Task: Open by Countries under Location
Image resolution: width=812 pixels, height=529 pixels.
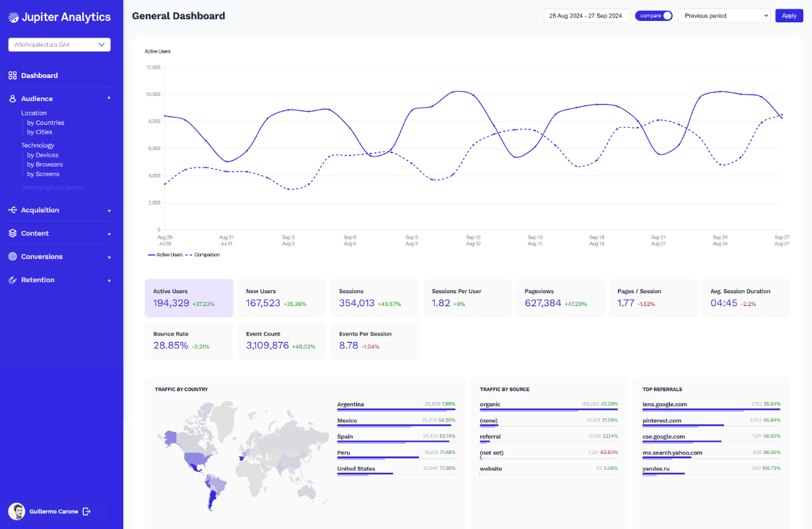Action: click(x=45, y=123)
